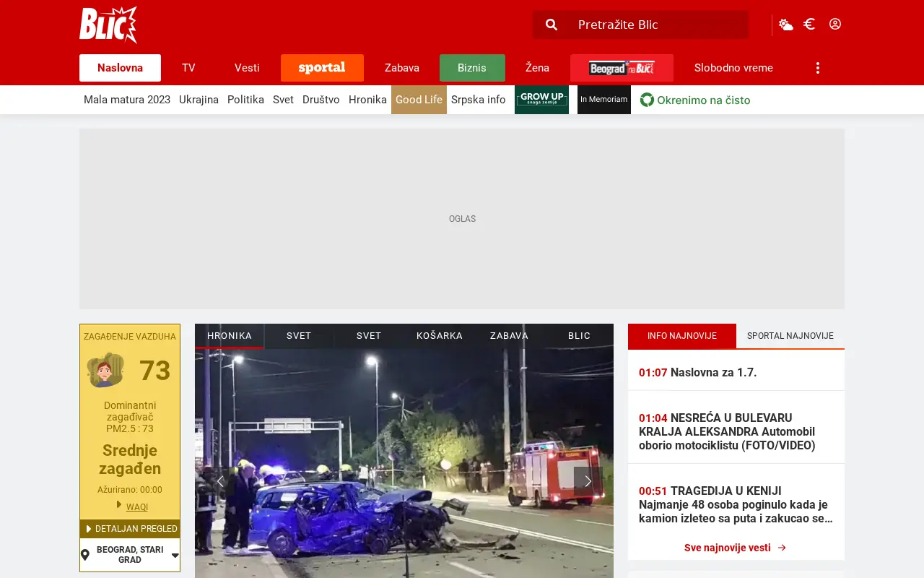
Task: Expand Detaljan pregled air quality details
Action: click(130, 529)
